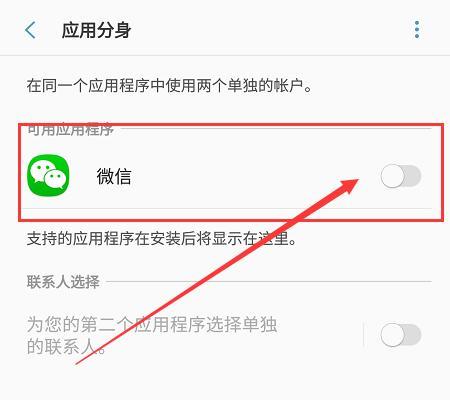Click the white knob of the 微信 switch
Viewport: 450px width, 400px height.
pyautogui.click(x=393, y=176)
